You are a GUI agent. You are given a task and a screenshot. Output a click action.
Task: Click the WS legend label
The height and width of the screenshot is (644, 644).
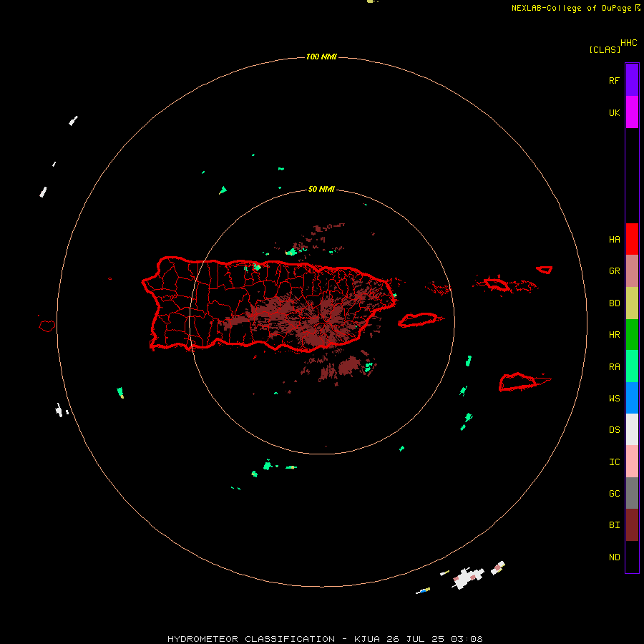614,399
